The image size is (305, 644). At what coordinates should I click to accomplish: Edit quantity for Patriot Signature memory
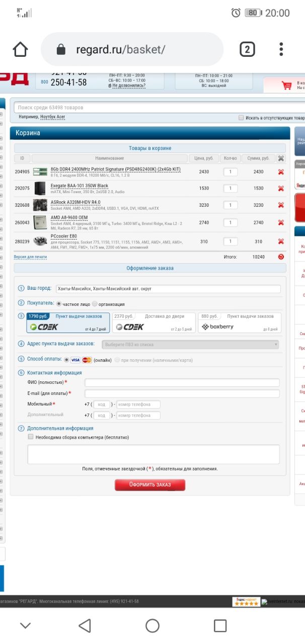coord(231,172)
